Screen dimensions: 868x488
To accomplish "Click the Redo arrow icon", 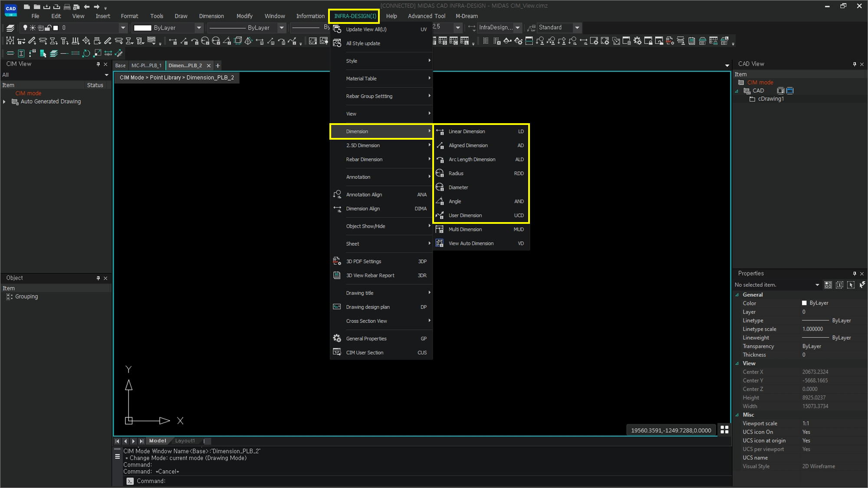I will (96, 7).
